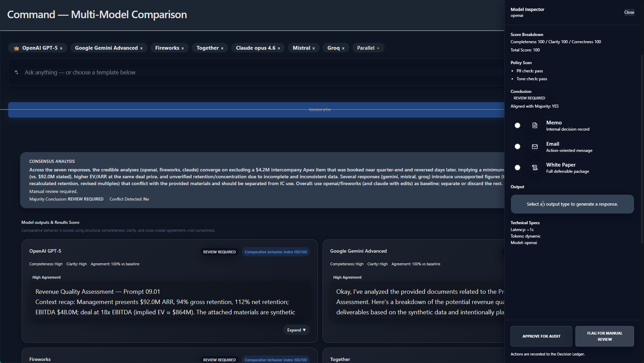Viewport: 644px width, 363px height.
Task: Click 'Tokens: dynamic' technical spec
Action: (525, 236)
